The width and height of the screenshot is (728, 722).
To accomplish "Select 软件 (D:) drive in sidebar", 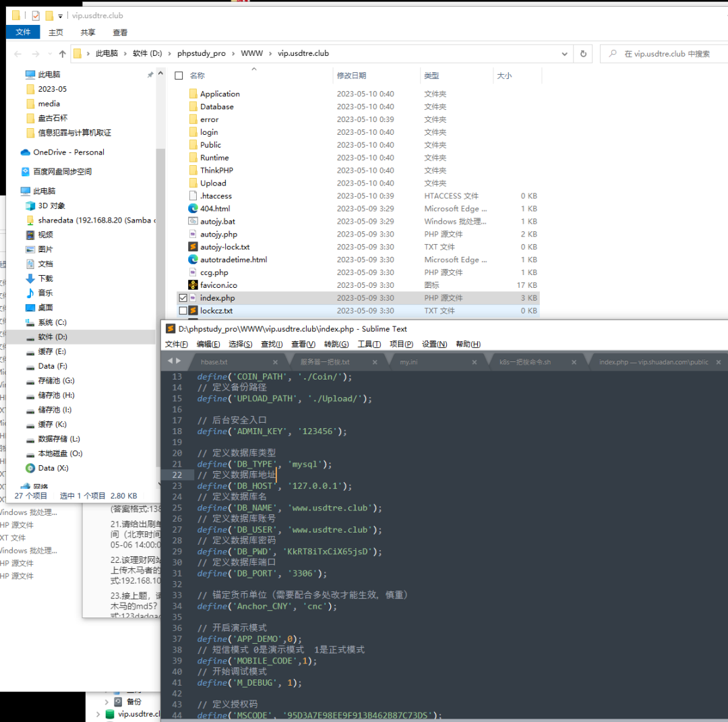I will 82,336.
